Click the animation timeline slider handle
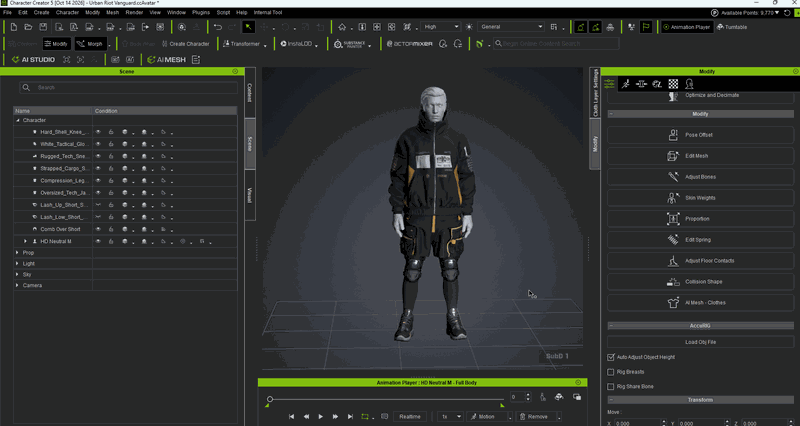This screenshot has height=426, width=800. (x=270, y=399)
